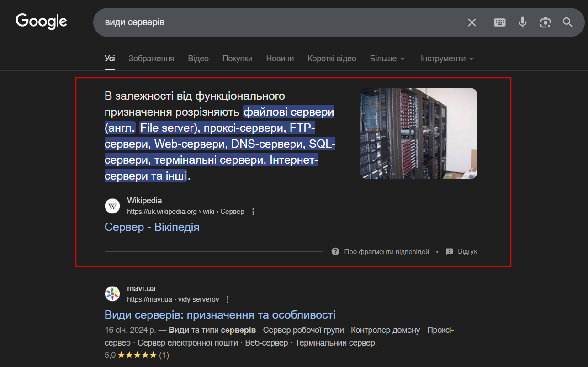Click the on-screen keyboard icon
This screenshot has height=367, width=588.
click(499, 22)
